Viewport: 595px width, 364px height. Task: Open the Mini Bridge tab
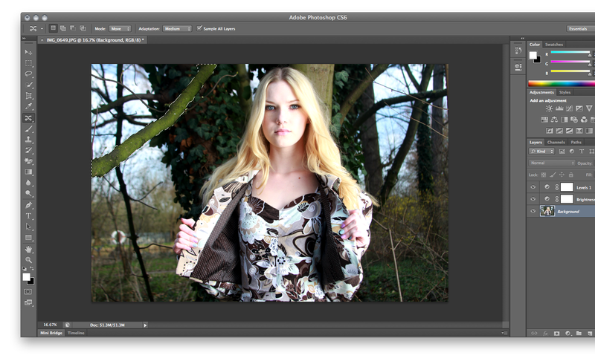coord(51,333)
